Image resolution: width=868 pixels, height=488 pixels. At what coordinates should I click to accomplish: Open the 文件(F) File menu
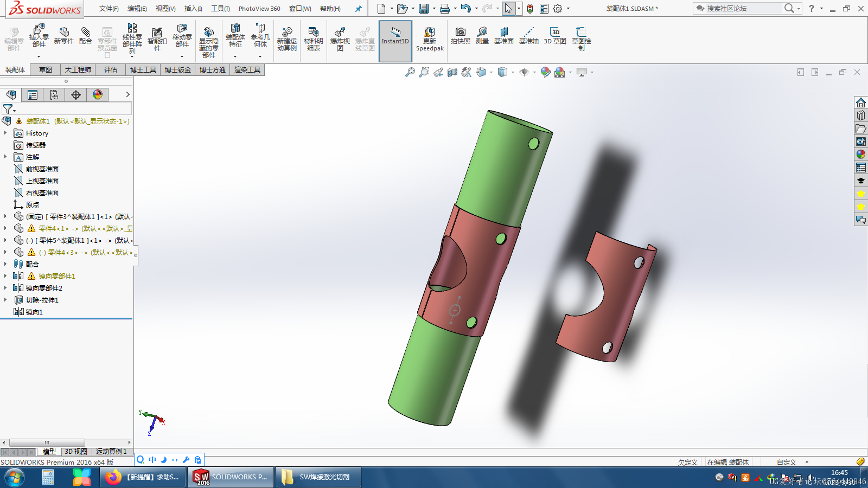tap(109, 9)
